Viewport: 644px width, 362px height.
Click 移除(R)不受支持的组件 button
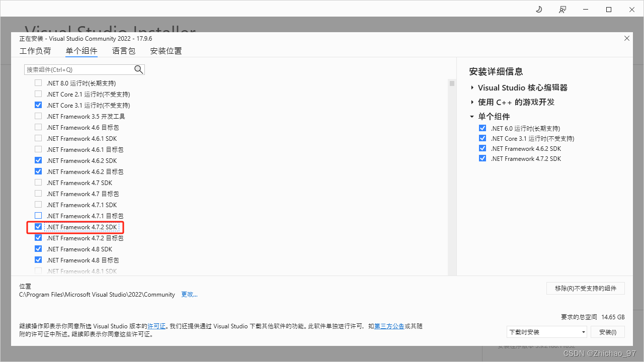[585, 288]
